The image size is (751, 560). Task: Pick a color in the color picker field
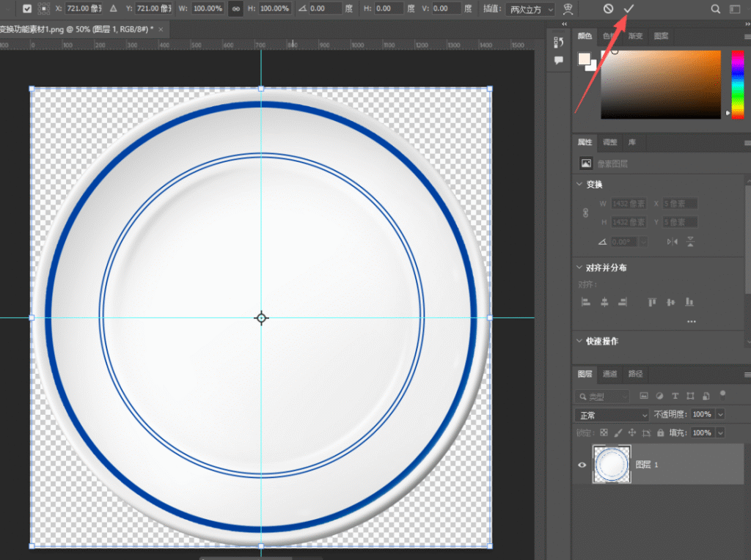pos(661,84)
